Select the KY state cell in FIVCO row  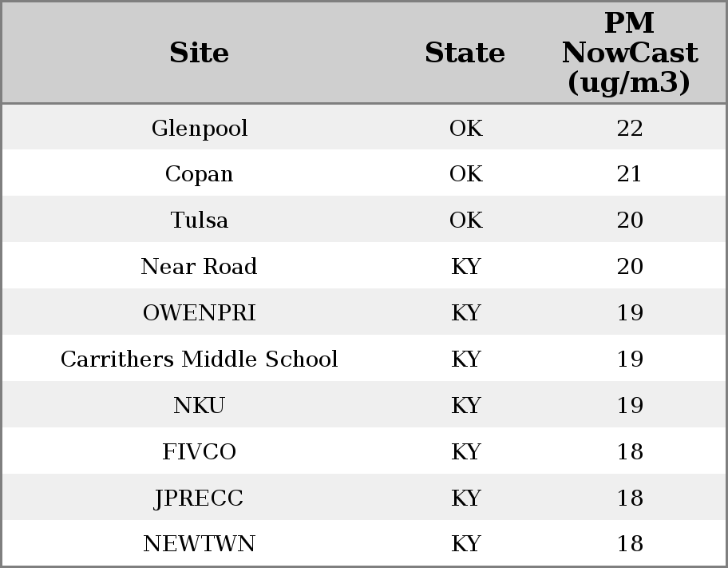(x=465, y=452)
